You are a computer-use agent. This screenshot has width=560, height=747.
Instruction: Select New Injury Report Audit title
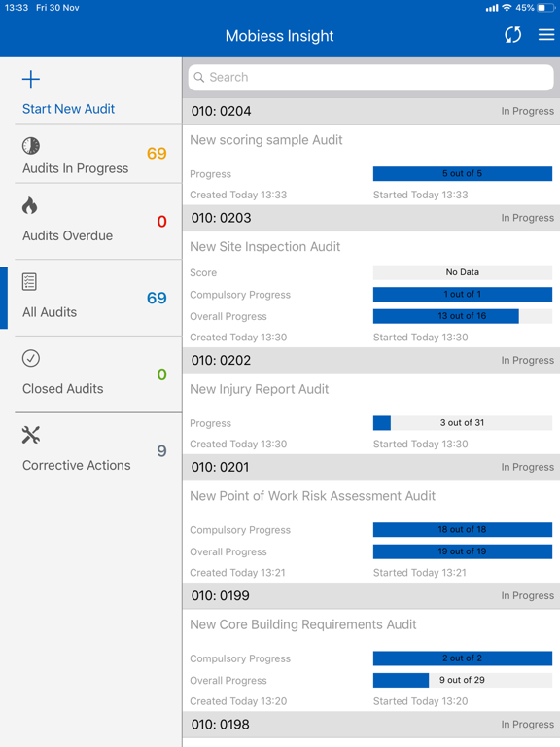point(259,389)
